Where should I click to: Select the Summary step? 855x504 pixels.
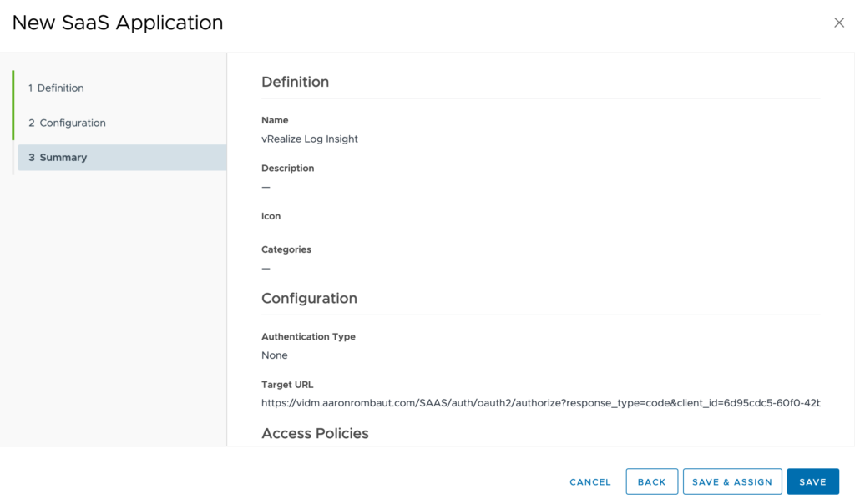58,157
